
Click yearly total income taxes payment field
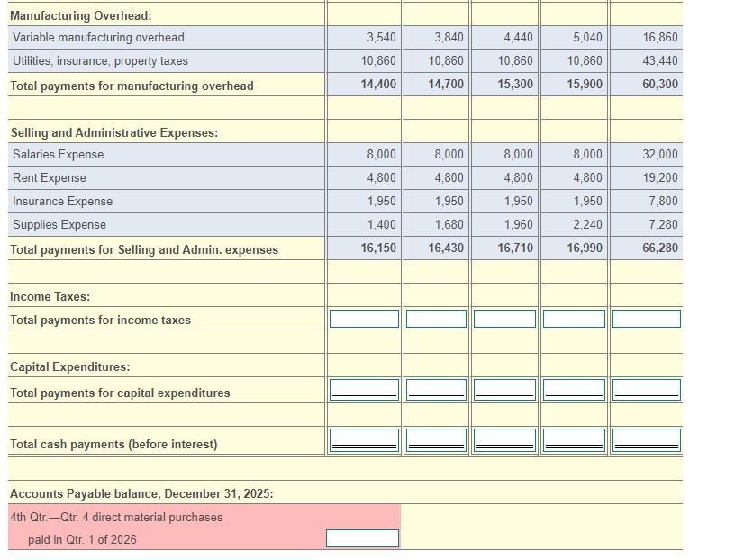pos(646,319)
